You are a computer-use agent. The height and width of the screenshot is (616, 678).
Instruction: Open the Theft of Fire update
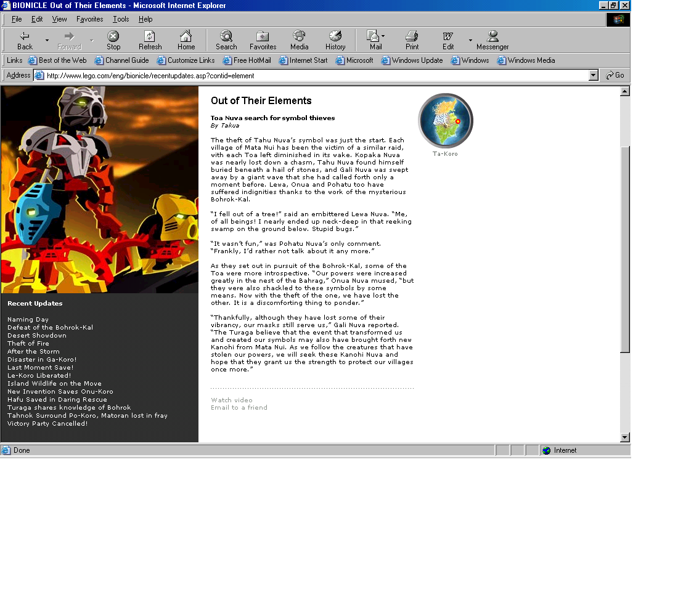click(28, 343)
